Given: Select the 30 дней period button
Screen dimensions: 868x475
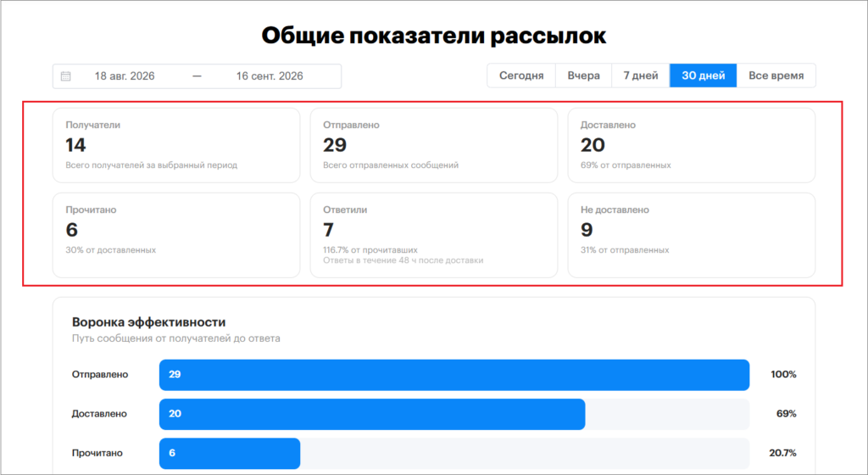Looking at the screenshot, I should 703,75.
